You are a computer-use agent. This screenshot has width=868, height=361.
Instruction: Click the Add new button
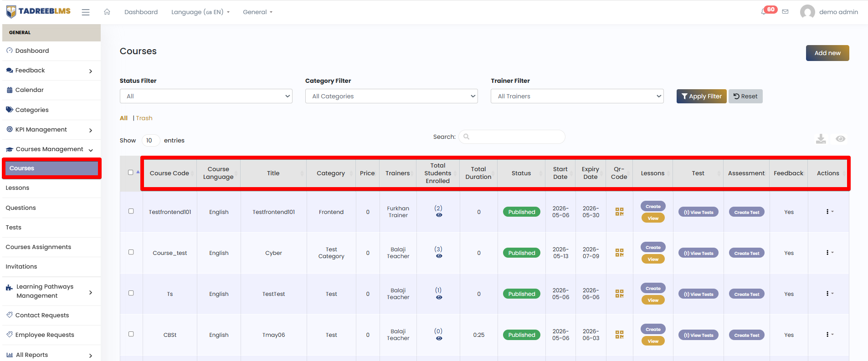[827, 53]
